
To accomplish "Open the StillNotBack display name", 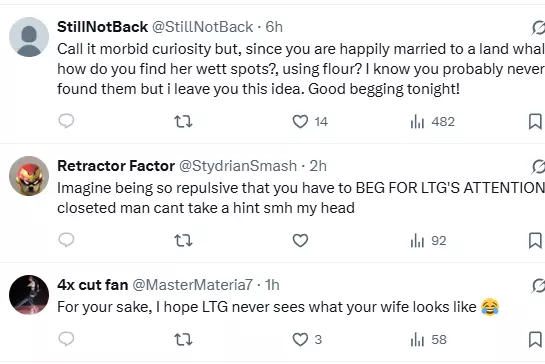I will (x=103, y=27).
